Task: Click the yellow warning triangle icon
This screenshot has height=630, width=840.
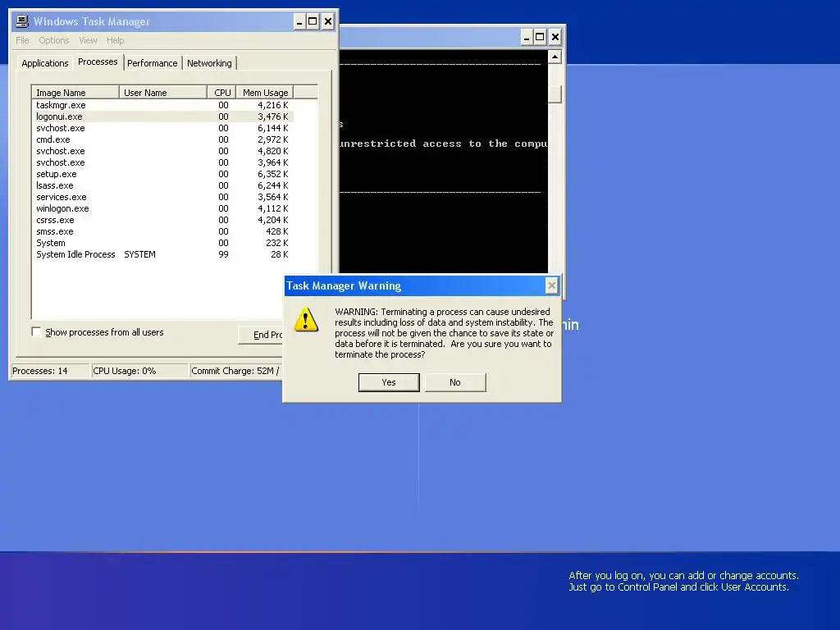Action: pos(306,320)
